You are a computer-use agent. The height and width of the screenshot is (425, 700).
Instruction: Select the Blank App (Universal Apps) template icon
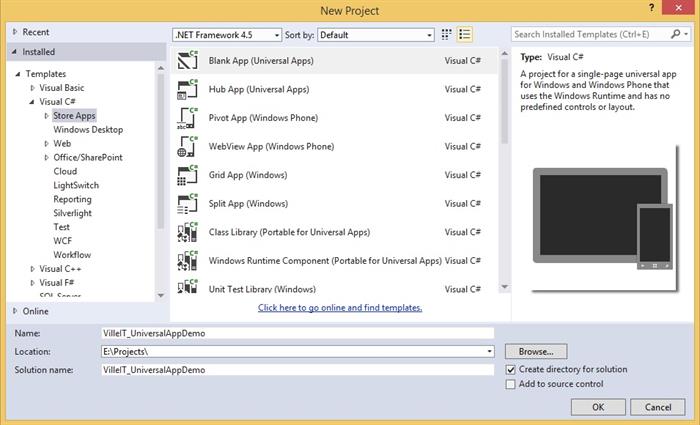[x=188, y=60]
